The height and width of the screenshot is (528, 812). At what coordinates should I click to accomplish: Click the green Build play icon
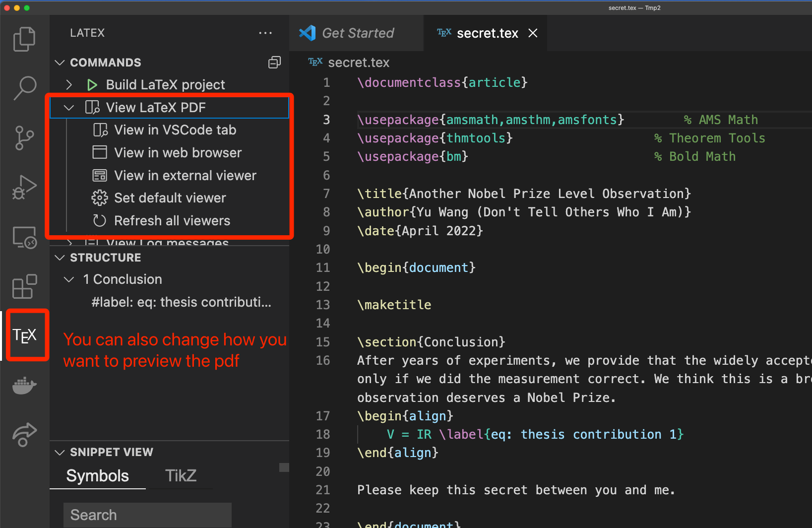[92, 85]
